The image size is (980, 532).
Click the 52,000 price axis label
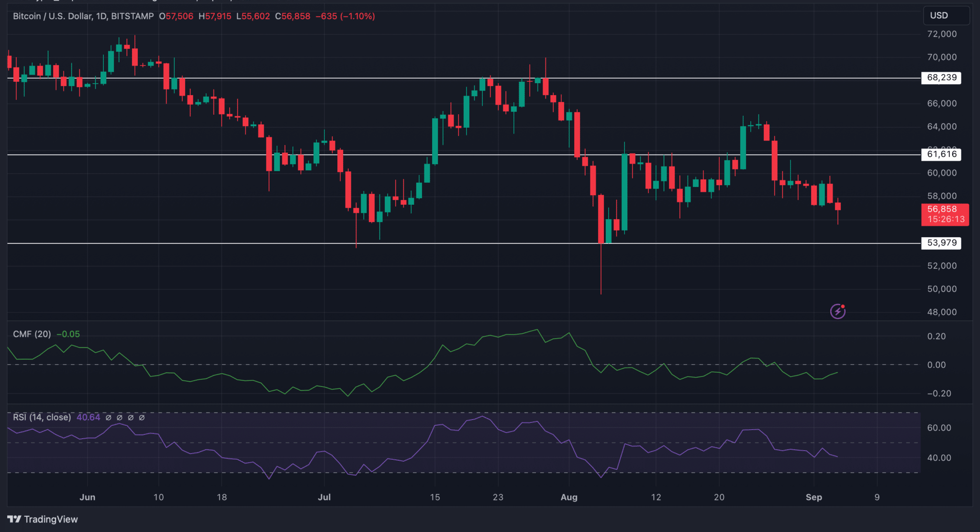tap(942, 266)
